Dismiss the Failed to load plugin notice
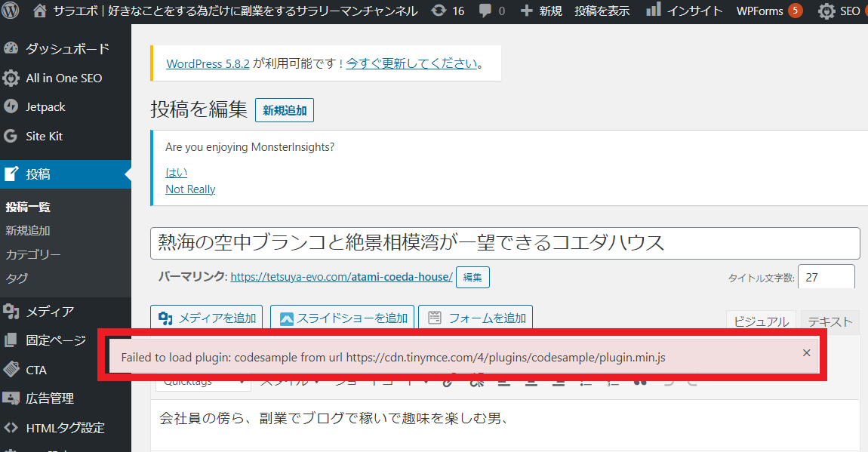This screenshot has height=452, width=868. pos(807,353)
